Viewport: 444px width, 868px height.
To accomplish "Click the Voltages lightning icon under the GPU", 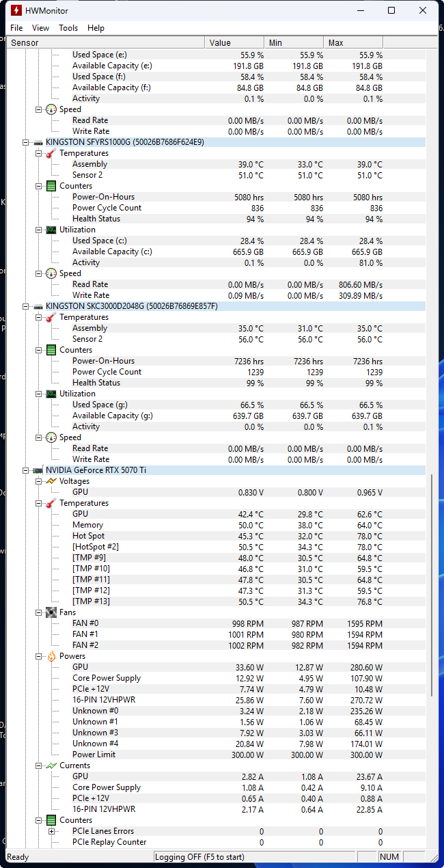I will click(x=51, y=481).
